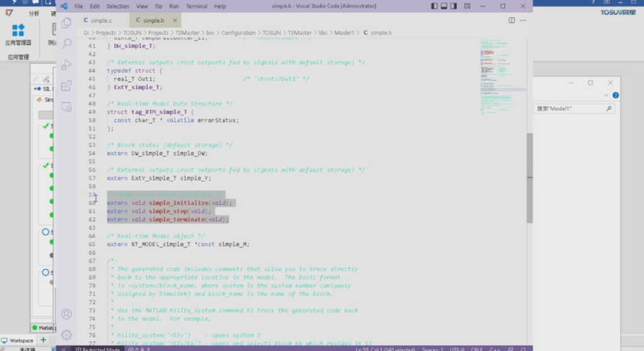Open the Manage gear icon

point(66,335)
